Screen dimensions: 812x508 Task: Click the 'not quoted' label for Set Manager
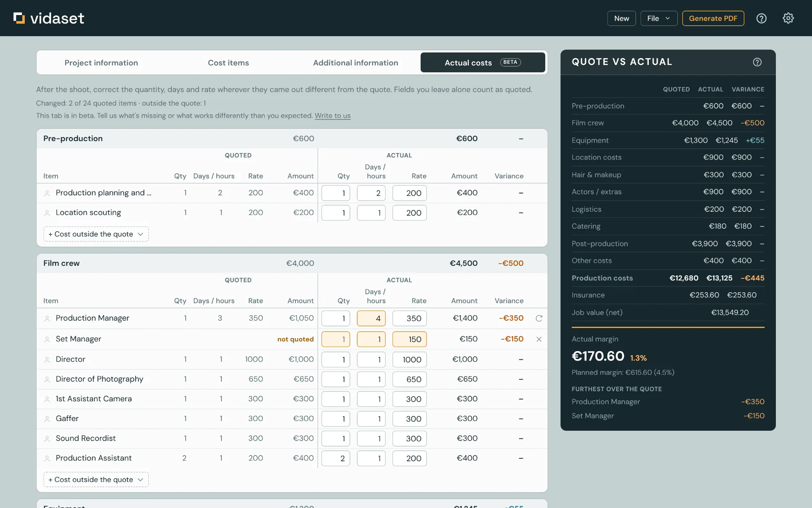click(x=295, y=339)
